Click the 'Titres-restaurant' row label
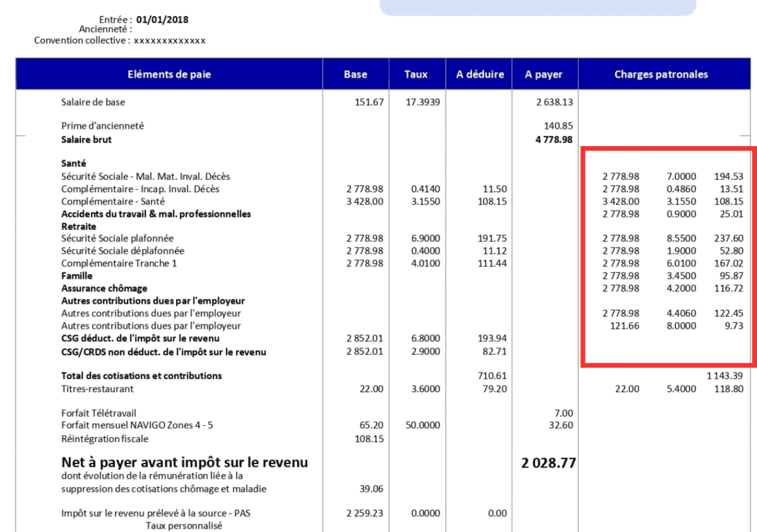This screenshot has width=757, height=532. 97,389
